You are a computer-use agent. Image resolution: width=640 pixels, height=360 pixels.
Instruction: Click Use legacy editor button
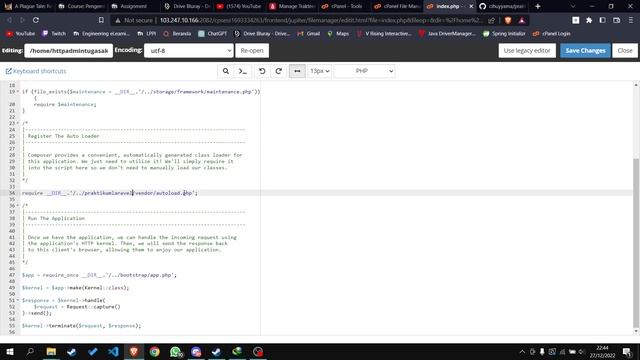527,51
